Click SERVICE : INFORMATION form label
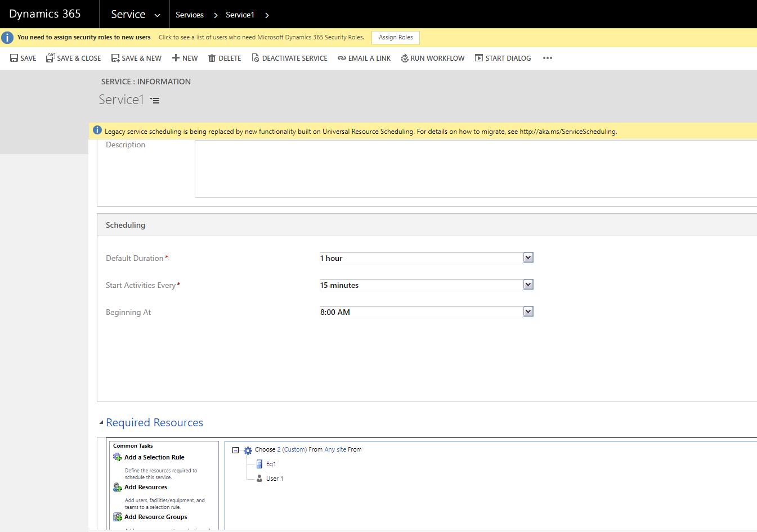757x532 pixels. [x=146, y=82]
